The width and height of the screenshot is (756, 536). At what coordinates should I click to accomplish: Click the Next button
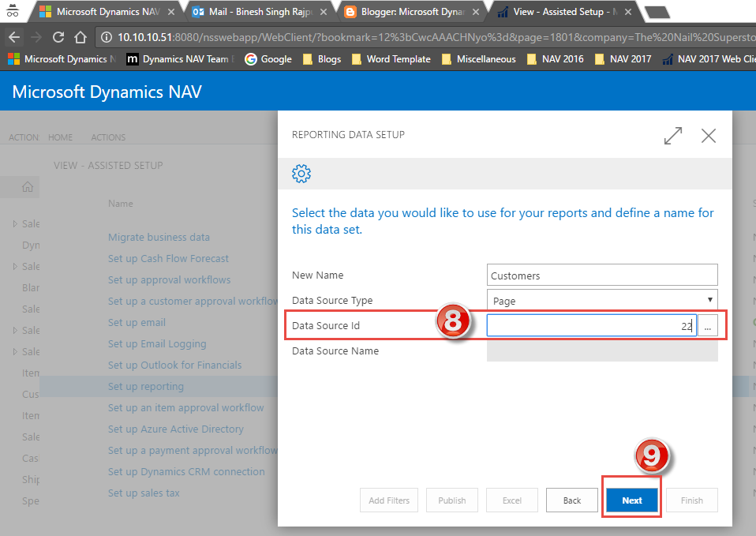pyautogui.click(x=631, y=500)
